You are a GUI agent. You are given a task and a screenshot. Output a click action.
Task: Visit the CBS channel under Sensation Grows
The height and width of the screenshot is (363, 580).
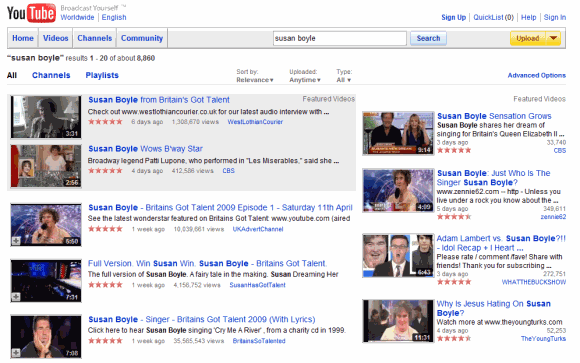(x=560, y=151)
